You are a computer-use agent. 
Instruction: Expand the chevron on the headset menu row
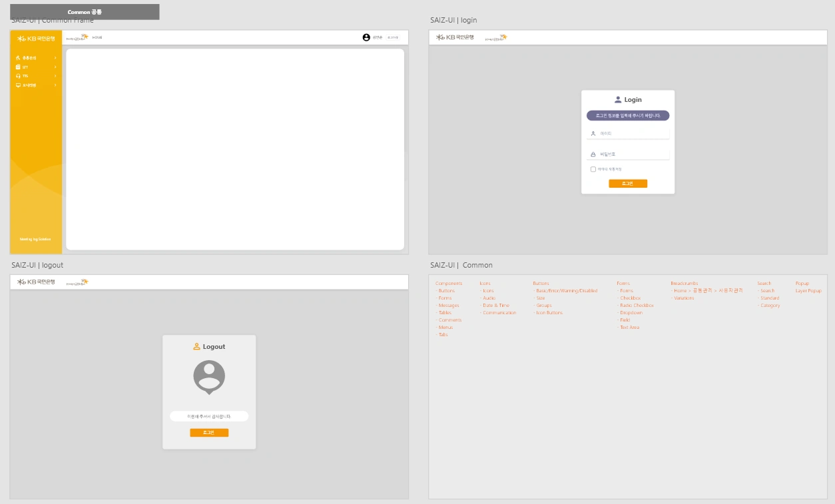pyautogui.click(x=55, y=76)
